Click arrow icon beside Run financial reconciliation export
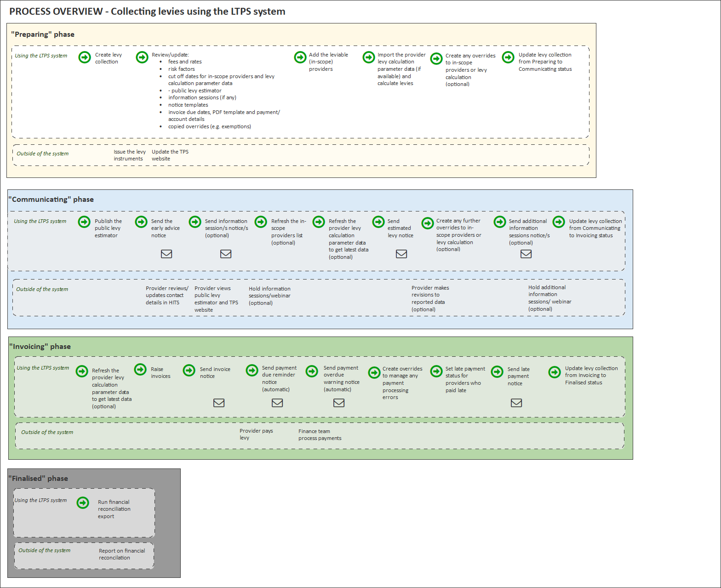The width and height of the screenshot is (721, 588). click(83, 502)
